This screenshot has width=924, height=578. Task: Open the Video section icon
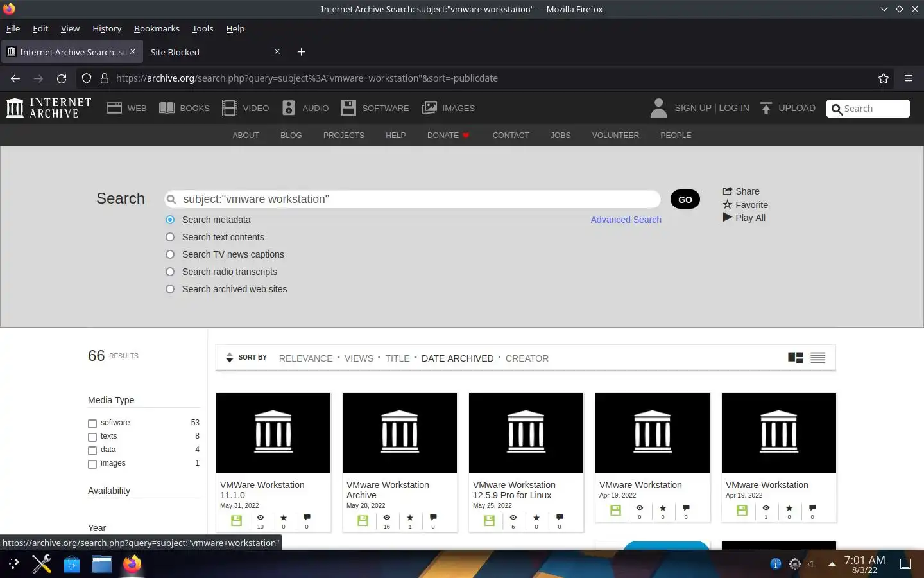click(x=230, y=108)
